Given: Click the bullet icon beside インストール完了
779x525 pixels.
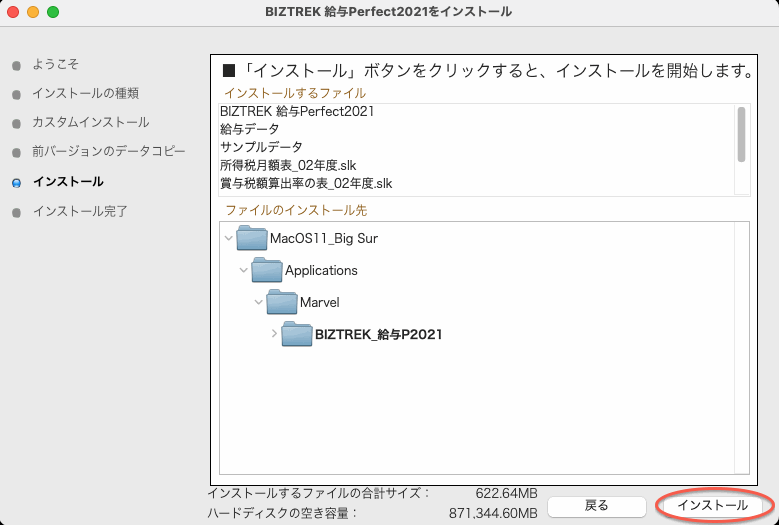Looking at the screenshot, I should coord(16,212).
